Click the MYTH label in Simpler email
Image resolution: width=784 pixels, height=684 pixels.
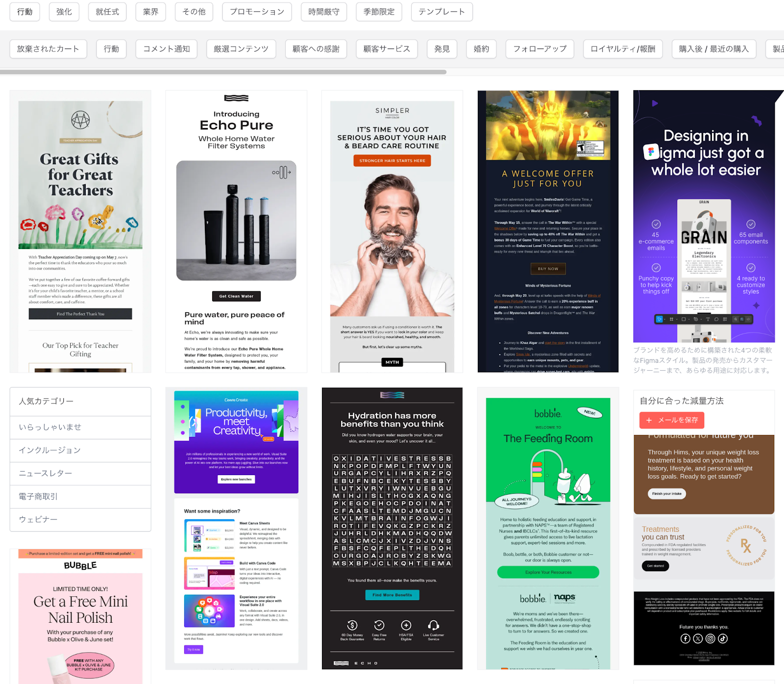[x=392, y=362]
